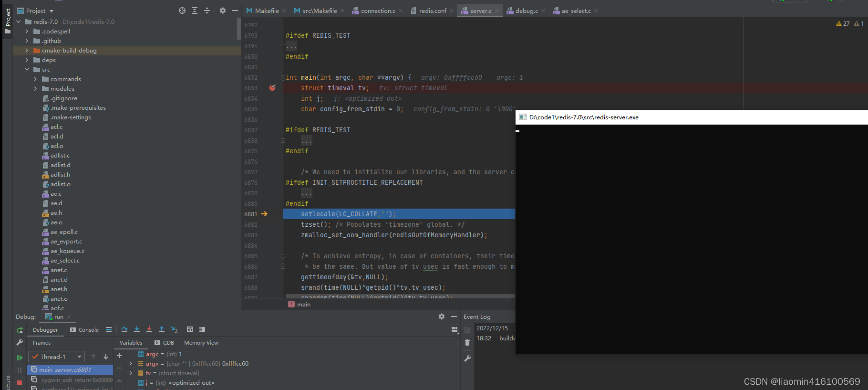
Task: Expand the argv variable
Action: coord(131,364)
